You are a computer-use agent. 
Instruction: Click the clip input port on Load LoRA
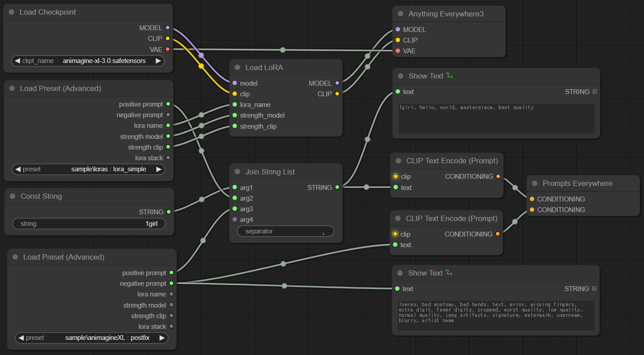coord(235,94)
